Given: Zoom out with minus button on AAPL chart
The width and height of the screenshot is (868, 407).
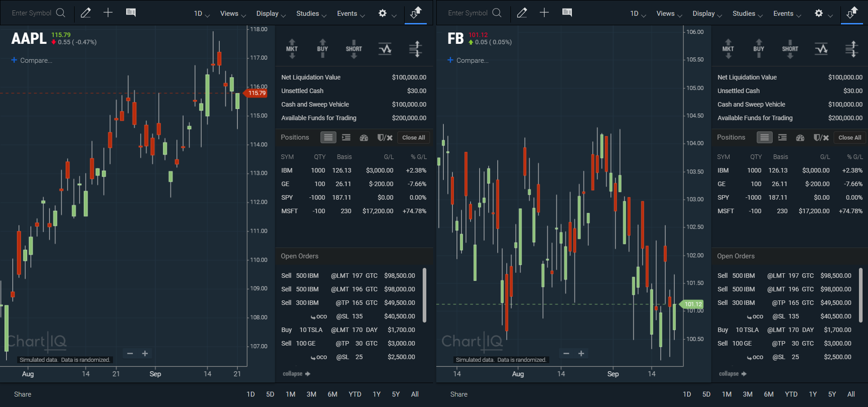Looking at the screenshot, I should (130, 353).
